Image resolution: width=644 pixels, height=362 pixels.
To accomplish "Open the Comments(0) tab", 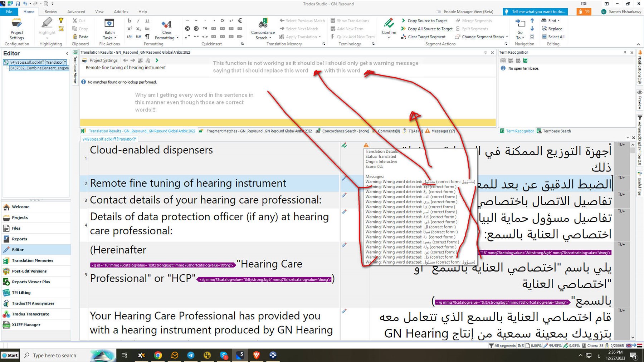I will 386,131.
